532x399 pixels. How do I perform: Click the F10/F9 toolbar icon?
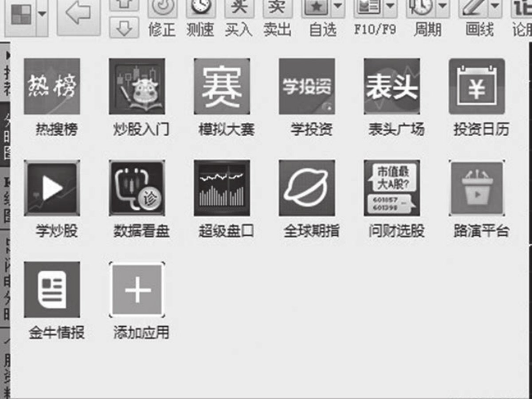pyautogui.click(x=369, y=8)
